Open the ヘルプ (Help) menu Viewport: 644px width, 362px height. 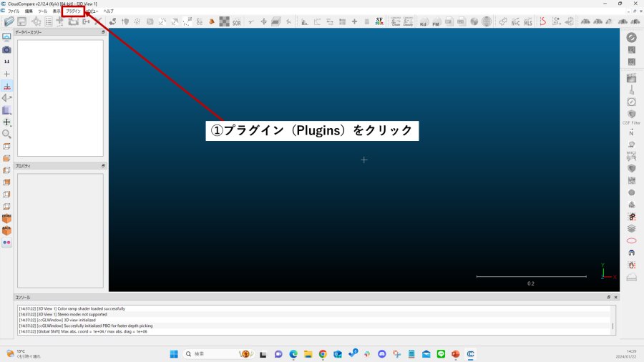[109, 11]
